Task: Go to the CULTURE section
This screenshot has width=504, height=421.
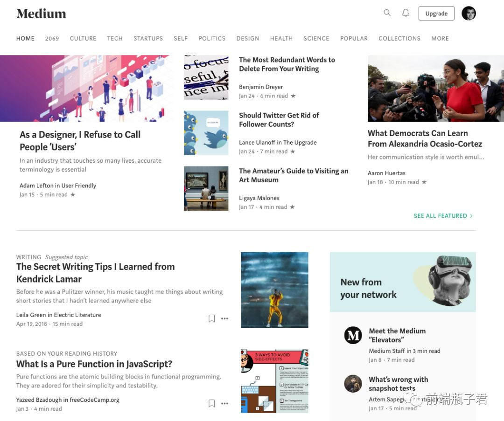Action: pyautogui.click(x=83, y=39)
